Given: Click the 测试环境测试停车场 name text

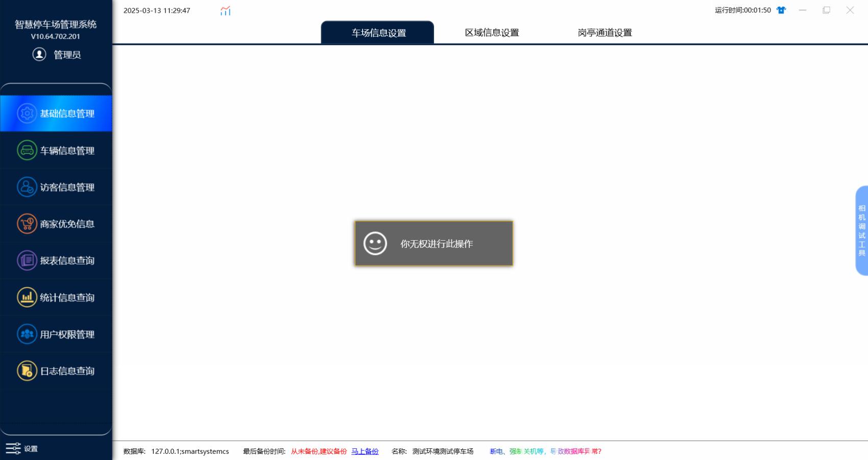Looking at the screenshot, I should coord(443,451).
